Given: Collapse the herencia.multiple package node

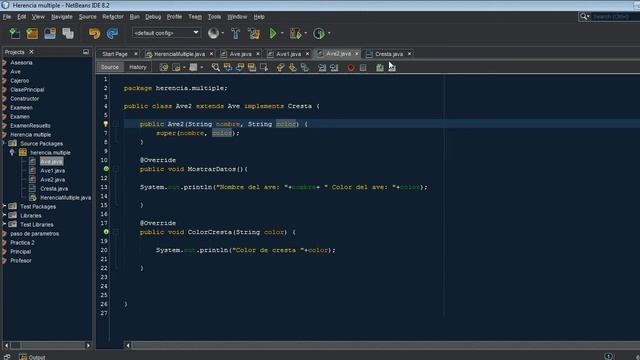Looking at the screenshot, I should point(12,152).
